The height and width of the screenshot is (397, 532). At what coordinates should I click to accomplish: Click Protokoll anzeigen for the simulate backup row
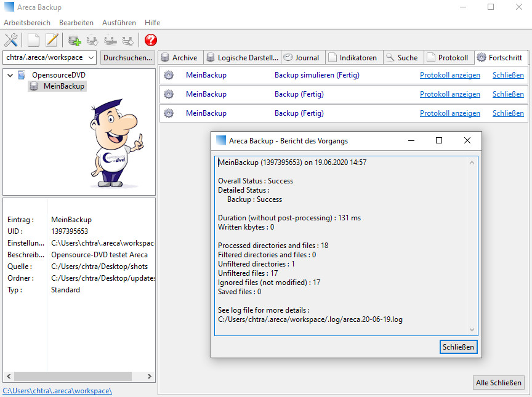click(449, 75)
